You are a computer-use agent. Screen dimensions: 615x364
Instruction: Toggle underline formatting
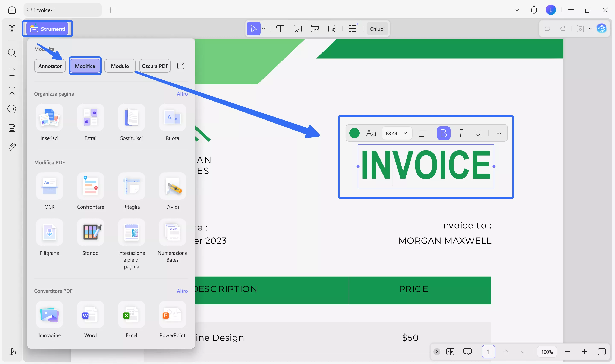(477, 133)
